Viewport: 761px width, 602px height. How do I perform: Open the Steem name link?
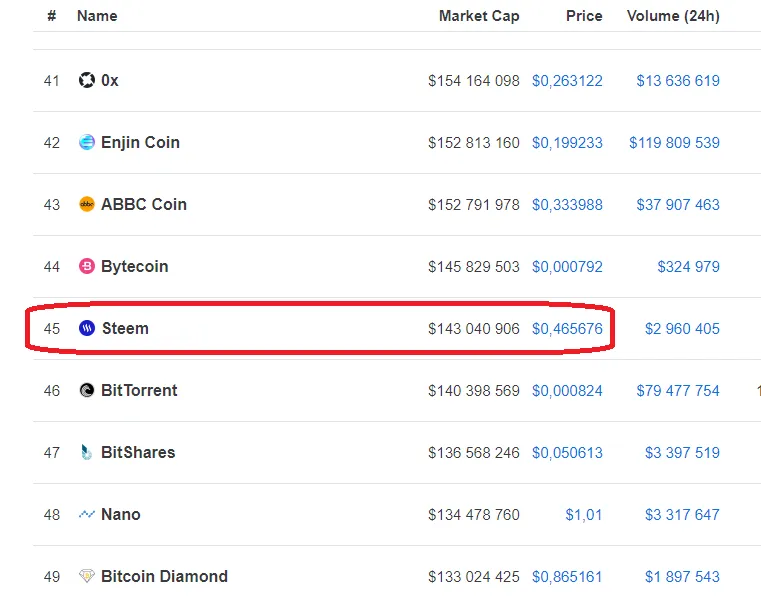tap(125, 328)
